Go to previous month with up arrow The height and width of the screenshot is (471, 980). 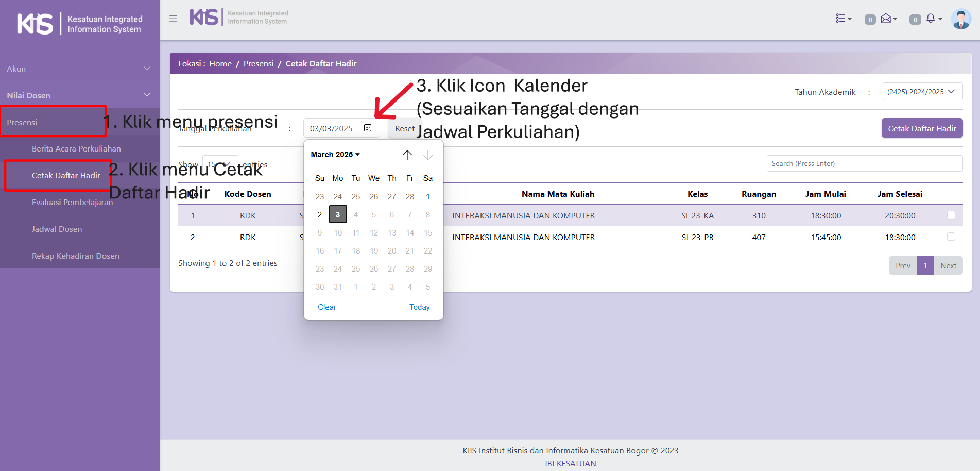click(x=407, y=155)
